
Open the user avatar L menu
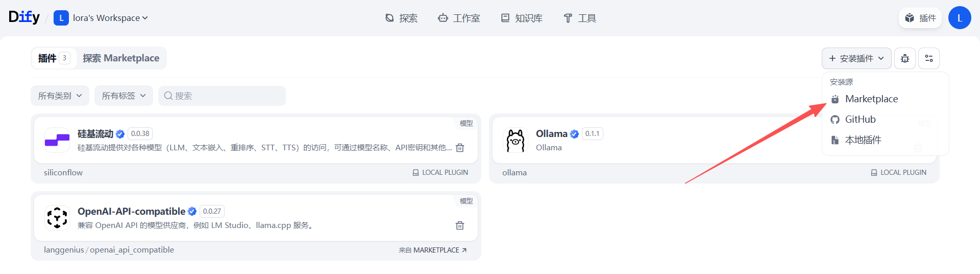pyautogui.click(x=960, y=18)
